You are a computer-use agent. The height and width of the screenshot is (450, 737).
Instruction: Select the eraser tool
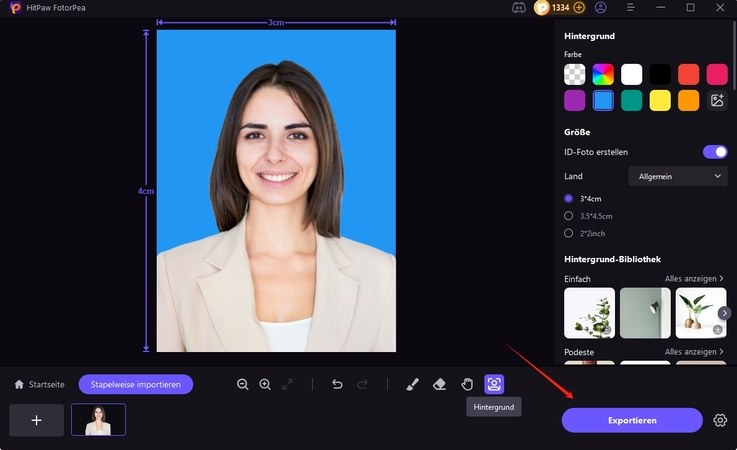point(439,384)
